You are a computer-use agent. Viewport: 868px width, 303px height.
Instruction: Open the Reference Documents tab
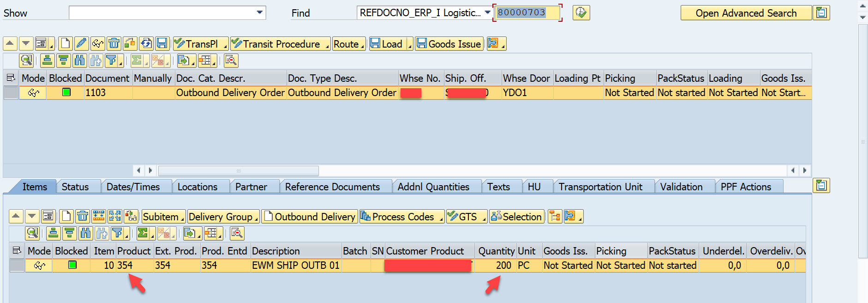click(x=332, y=187)
